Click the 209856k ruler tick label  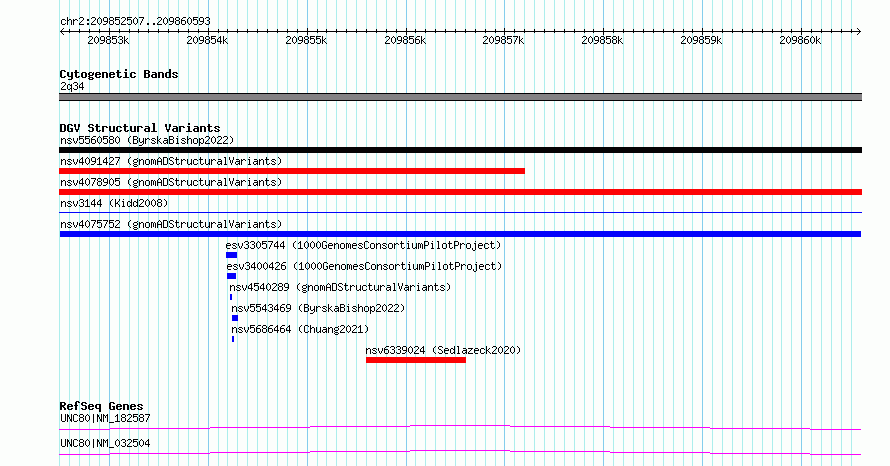[405, 40]
